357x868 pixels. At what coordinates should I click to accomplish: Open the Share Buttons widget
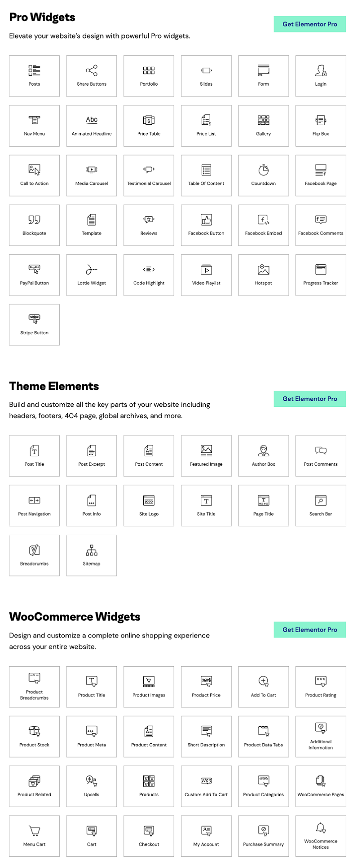pos(91,76)
